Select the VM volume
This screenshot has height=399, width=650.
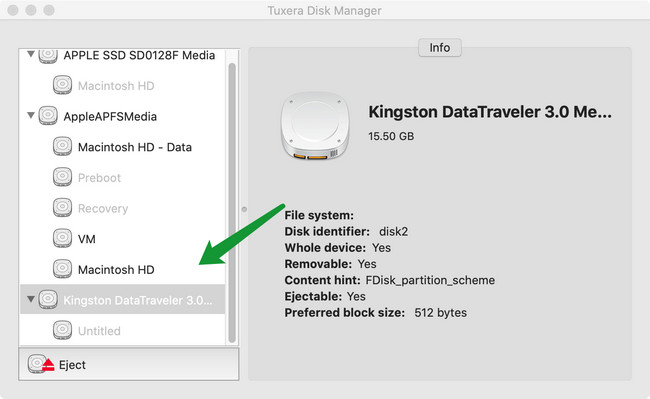tap(123, 239)
